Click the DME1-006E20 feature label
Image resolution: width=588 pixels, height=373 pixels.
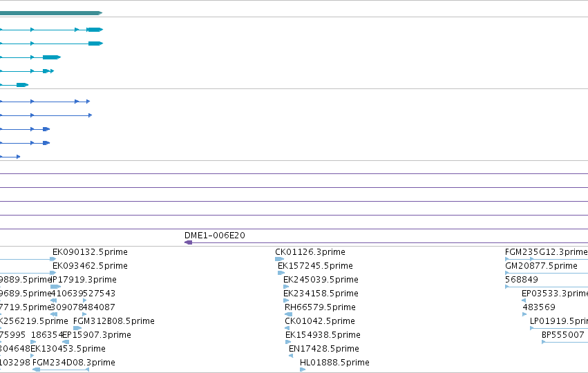(214, 236)
